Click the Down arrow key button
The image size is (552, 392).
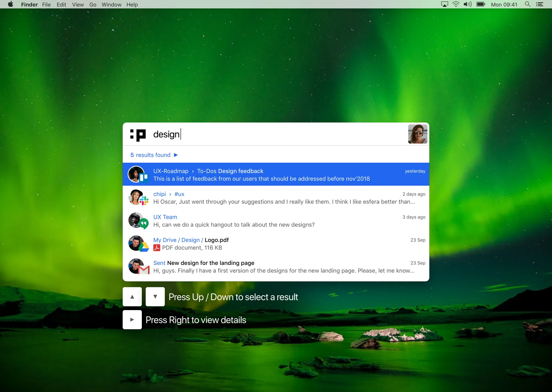click(x=155, y=297)
